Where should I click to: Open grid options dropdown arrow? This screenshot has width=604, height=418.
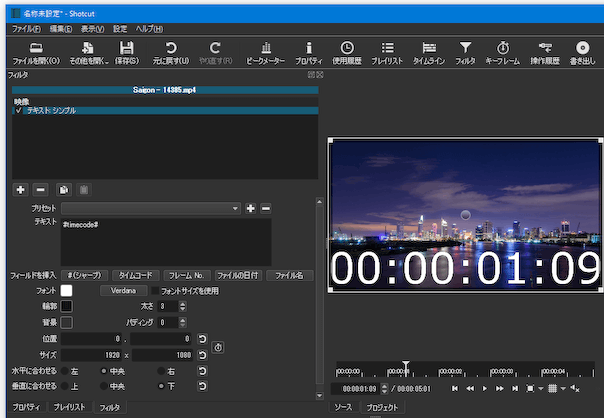563,389
